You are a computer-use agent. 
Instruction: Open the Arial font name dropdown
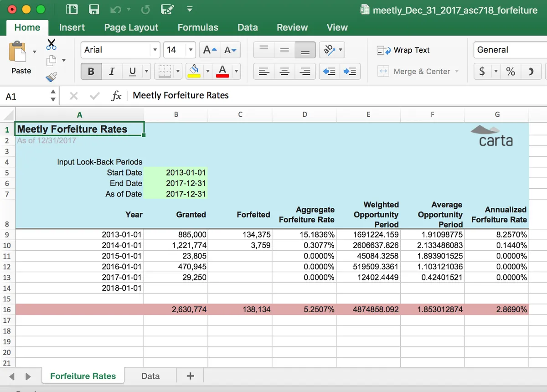tap(155, 50)
